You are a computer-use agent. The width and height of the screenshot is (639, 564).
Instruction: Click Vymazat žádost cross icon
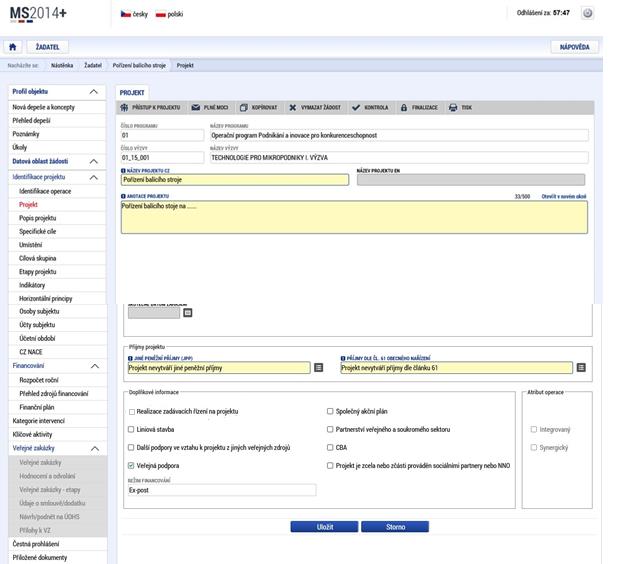(293, 108)
